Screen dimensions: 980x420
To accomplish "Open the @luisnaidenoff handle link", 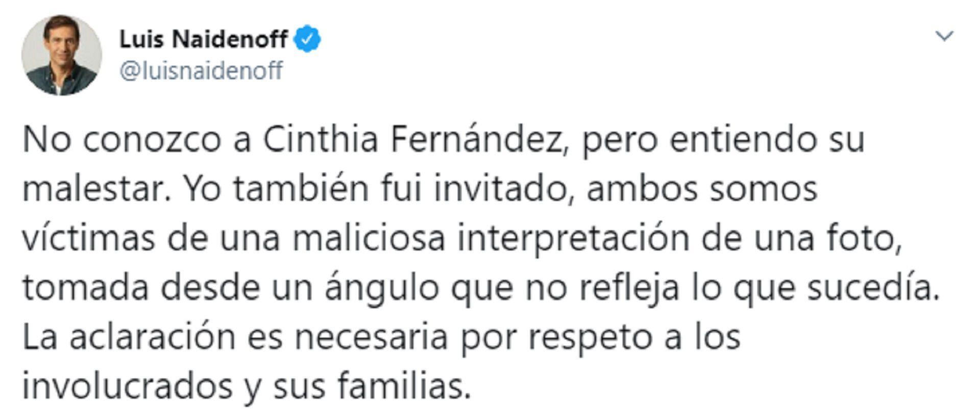I will tap(201, 71).
